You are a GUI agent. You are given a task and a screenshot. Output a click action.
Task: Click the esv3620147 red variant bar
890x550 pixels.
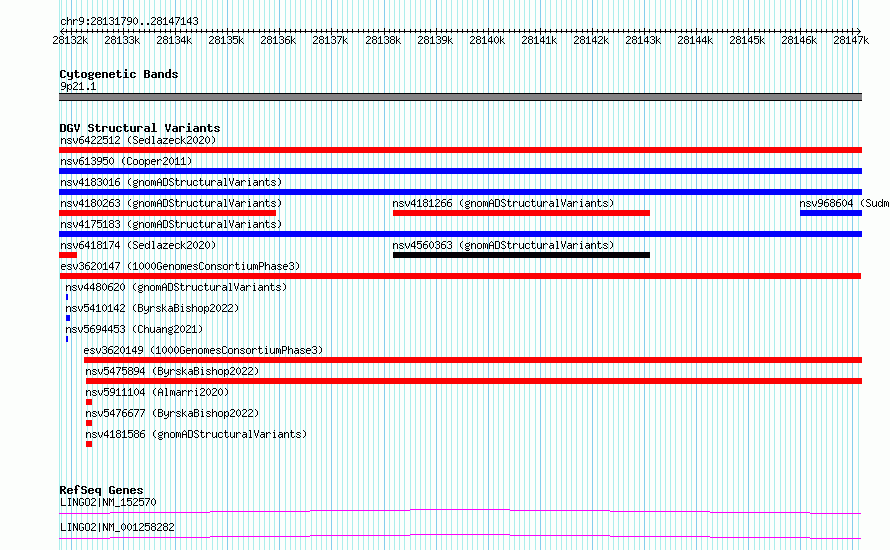coord(460,276)
